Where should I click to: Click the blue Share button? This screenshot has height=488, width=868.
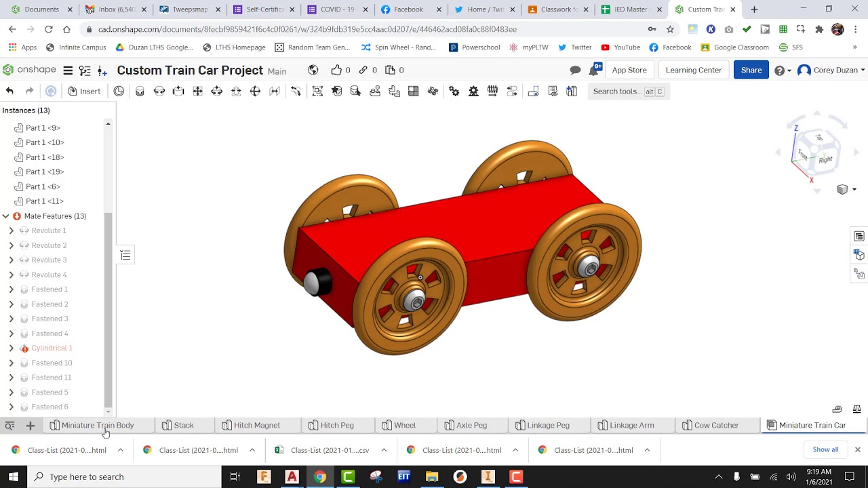coord(751,70)
